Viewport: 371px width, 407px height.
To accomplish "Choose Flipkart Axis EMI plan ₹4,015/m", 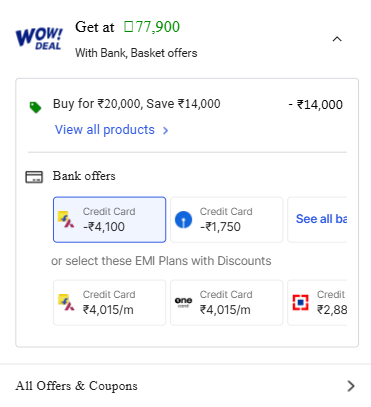I will pos(109,303).
